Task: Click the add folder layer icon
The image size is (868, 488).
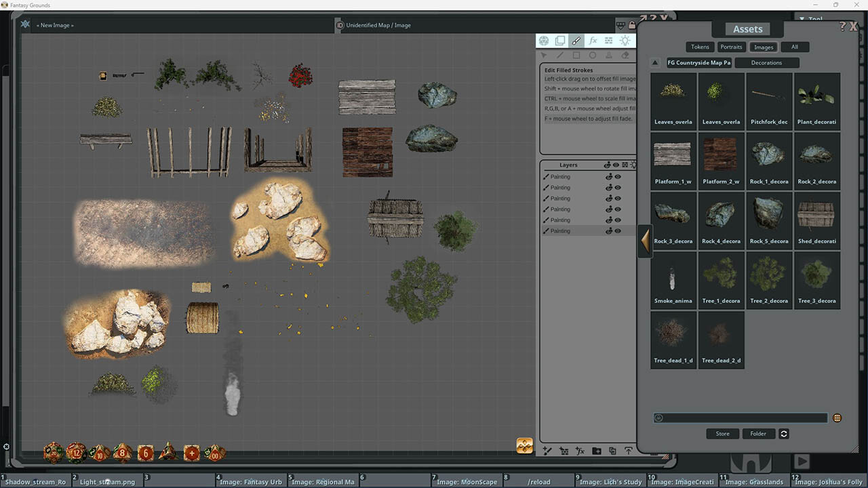Action: point(597,451)
